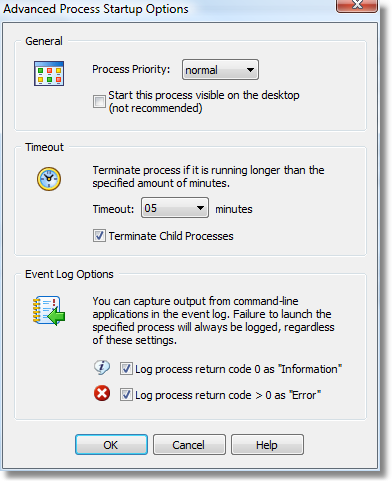Click the red Error X icon
Viewport: 392px width, 483px height.
coord(102,393)
